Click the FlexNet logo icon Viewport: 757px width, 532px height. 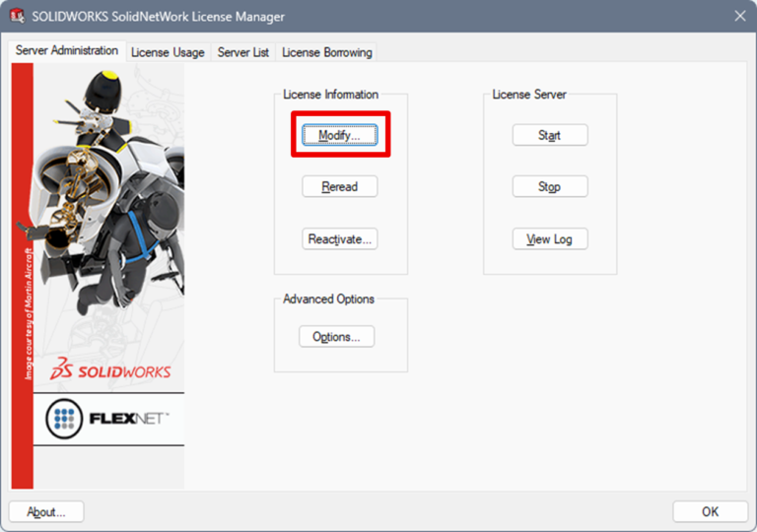click(x=64, y=419)
